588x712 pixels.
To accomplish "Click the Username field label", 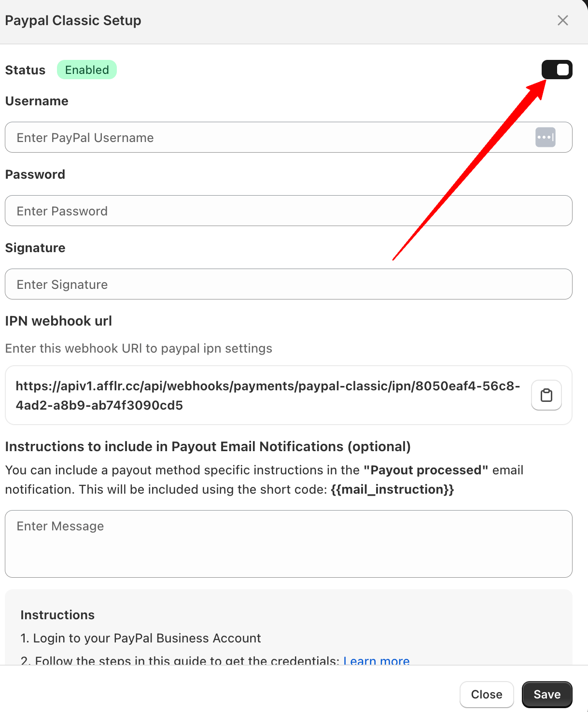I will [x=37, y=101].
